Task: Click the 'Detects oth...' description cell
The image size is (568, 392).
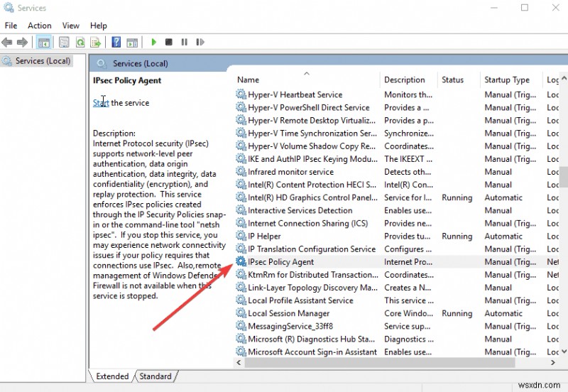Action: (x=408, y=172)
